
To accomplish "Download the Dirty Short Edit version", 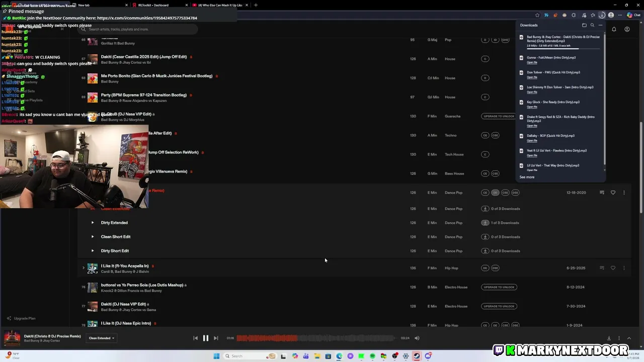I will (x=485, y=251).
